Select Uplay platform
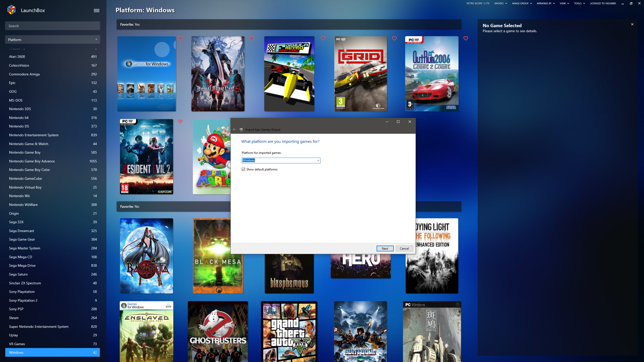The width and height of the screenshot is (644, 362). (53, 335)
